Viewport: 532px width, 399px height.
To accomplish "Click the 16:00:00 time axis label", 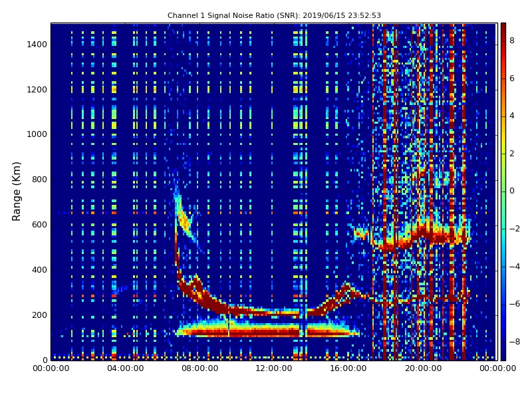I will click(x=348, y=368).
